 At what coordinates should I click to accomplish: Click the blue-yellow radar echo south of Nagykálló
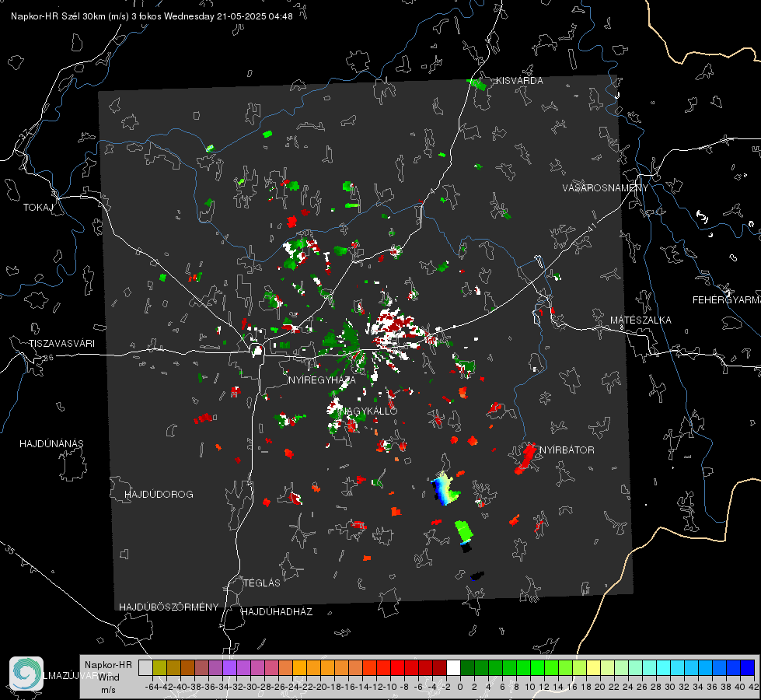pyautogui.click(x=445, y=488)
